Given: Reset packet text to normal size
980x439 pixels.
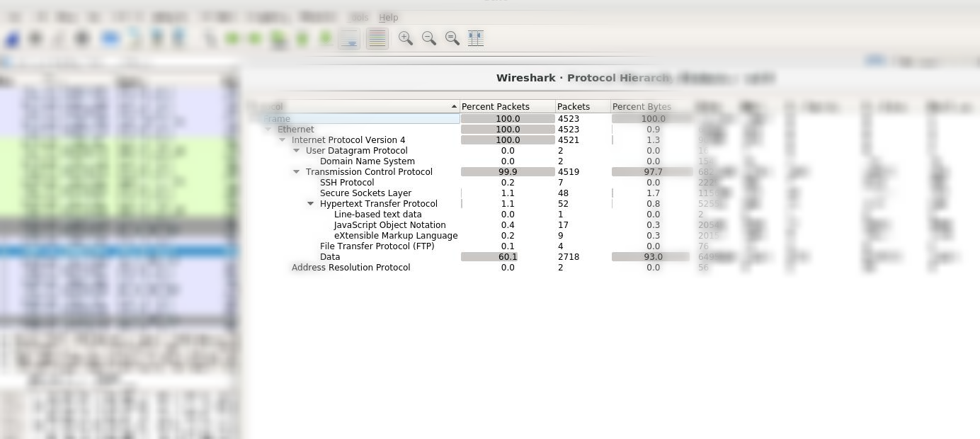Looking at the screenshot, I should [x=452, y=38].
